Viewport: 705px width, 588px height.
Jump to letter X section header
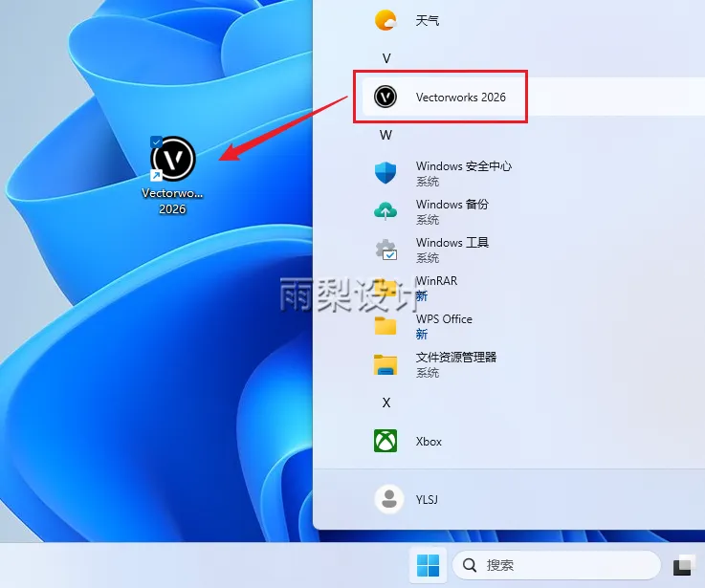click(386, 403)
